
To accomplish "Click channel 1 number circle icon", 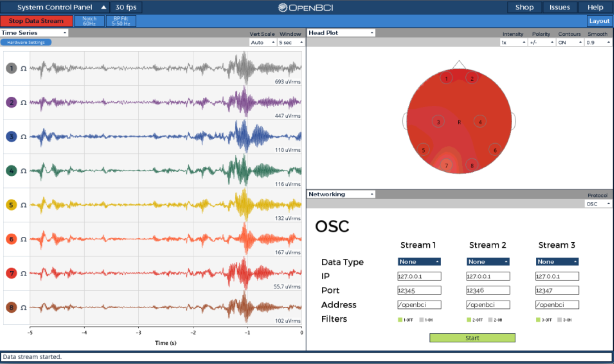I will (11, 68).
